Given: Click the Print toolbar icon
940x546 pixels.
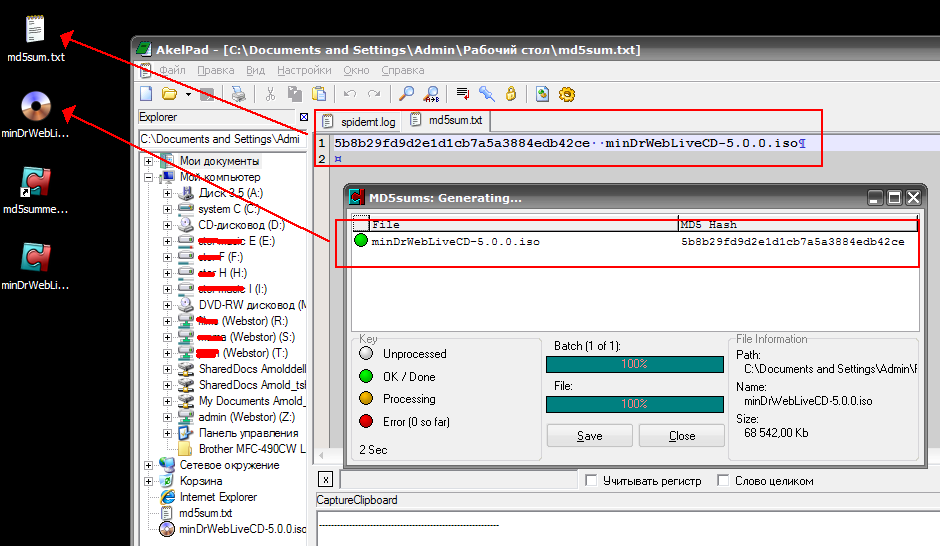Looking at the screenshot, I should (x=237, y=94).
